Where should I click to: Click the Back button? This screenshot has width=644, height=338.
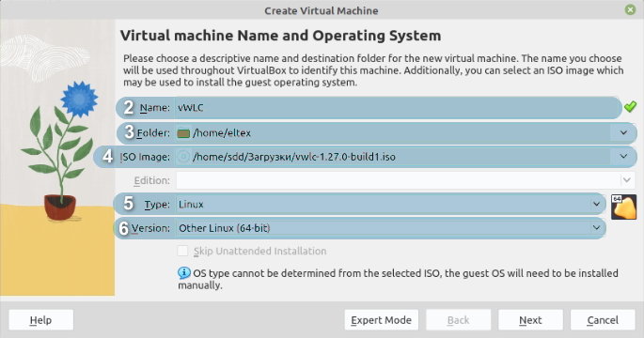coord(459,320)
